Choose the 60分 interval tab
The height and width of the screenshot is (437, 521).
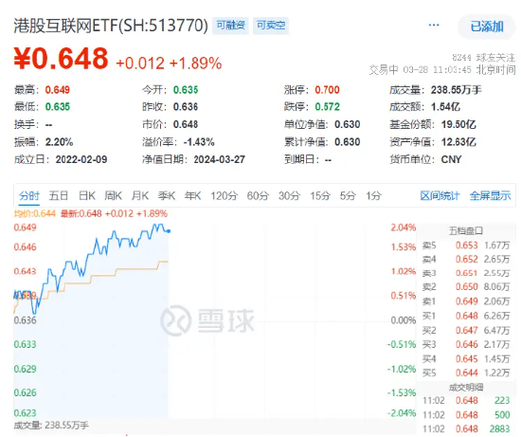click(x=258, y=196)
